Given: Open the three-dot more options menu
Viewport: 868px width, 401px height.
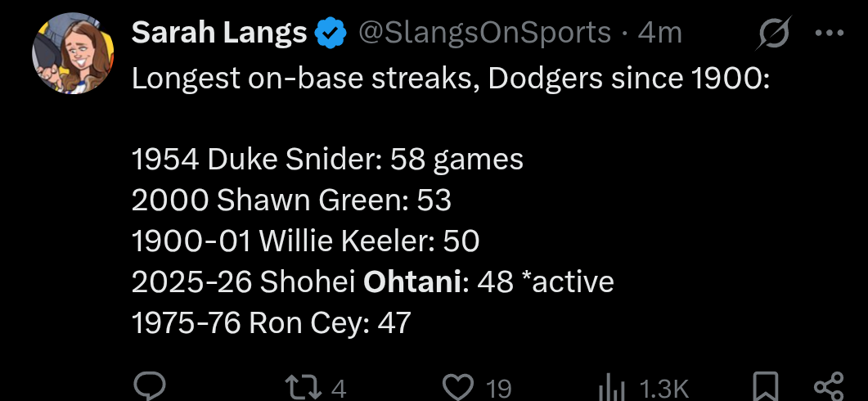Looking at the screenshot, I should tap(830, 34).
